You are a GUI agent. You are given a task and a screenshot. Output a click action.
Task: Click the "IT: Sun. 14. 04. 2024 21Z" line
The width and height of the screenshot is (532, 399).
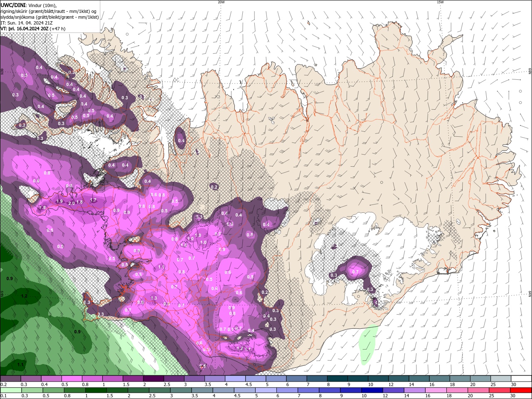coord(27,23)
